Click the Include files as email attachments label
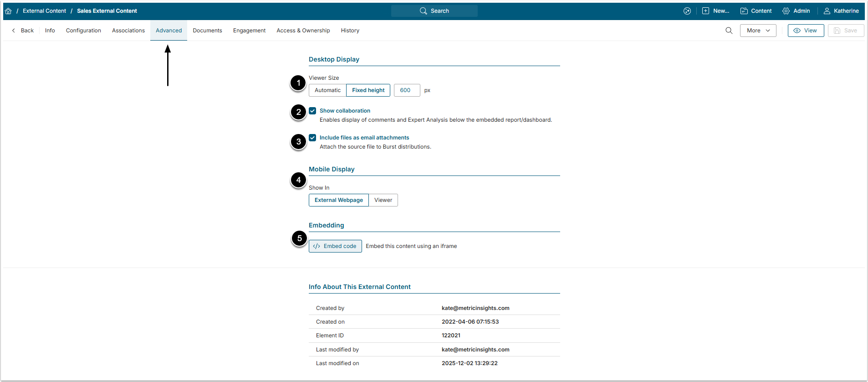 click(x=364, y=138)
